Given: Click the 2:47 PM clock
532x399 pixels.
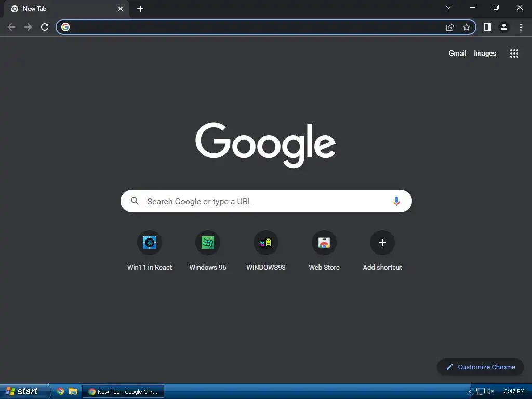Looking at the screenshot, I should point(514,391).
